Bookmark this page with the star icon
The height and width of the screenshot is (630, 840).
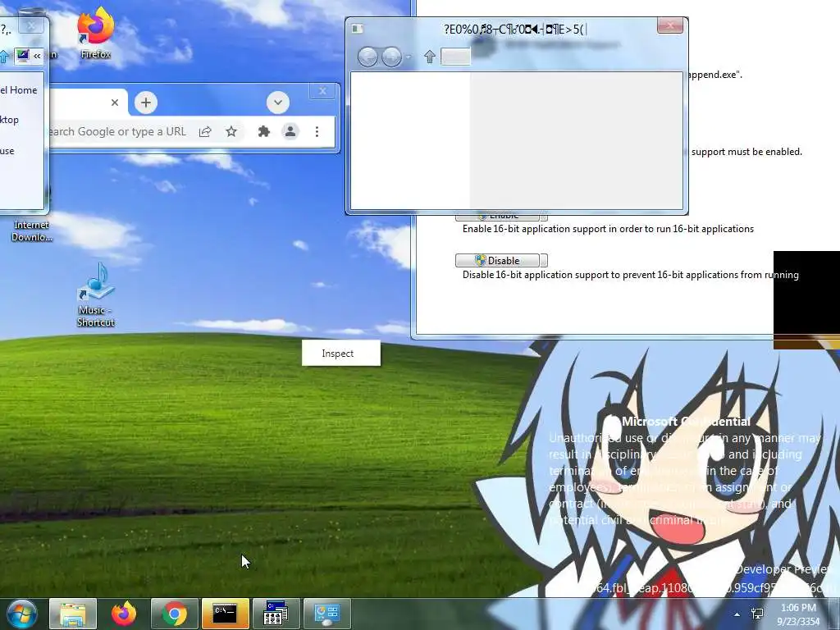231,131
